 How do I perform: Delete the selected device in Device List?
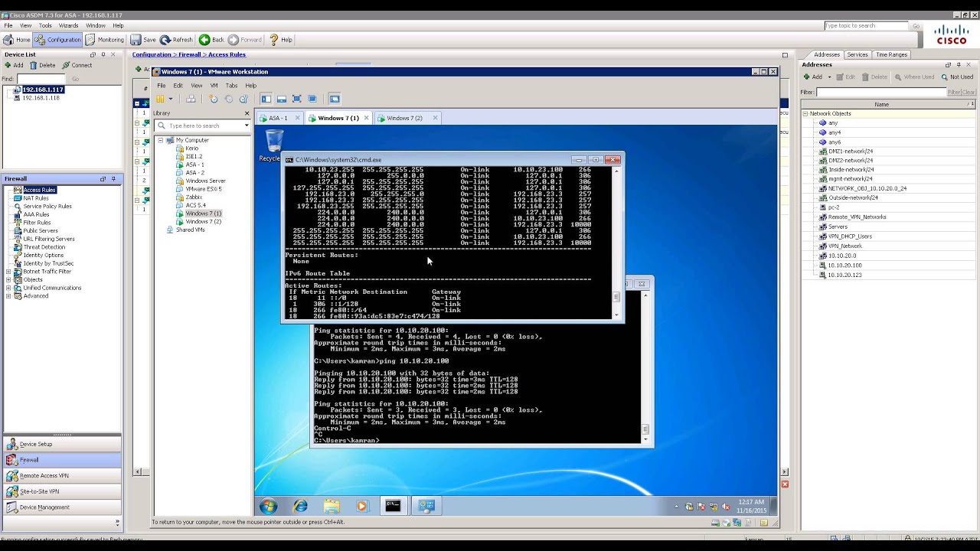tap(43, 65)
